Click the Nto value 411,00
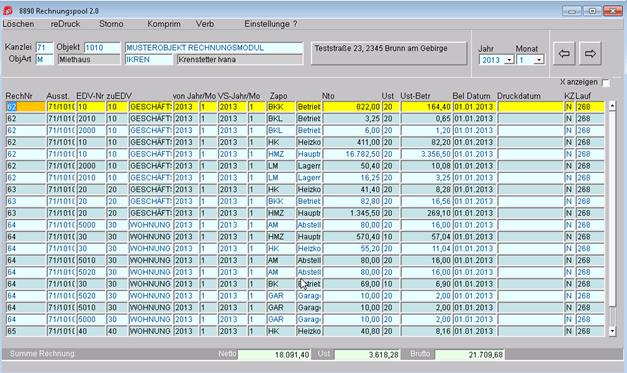627x373 pixels. pyautogui.click(x=352, y=142)
